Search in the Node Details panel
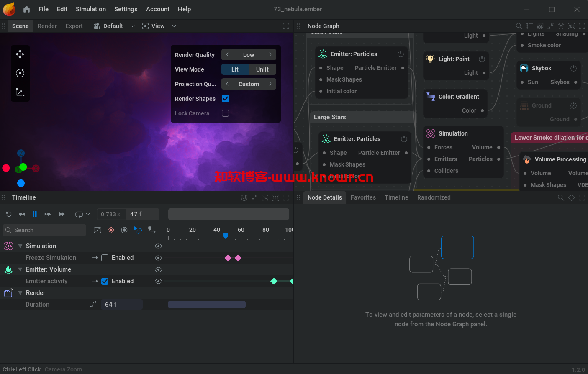The image size is (588, 374). 561,197
